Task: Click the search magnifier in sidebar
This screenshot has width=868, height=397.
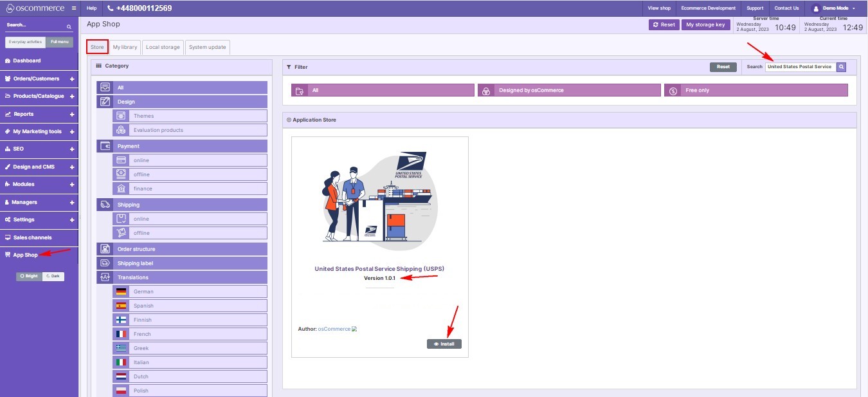Action: 69,26
